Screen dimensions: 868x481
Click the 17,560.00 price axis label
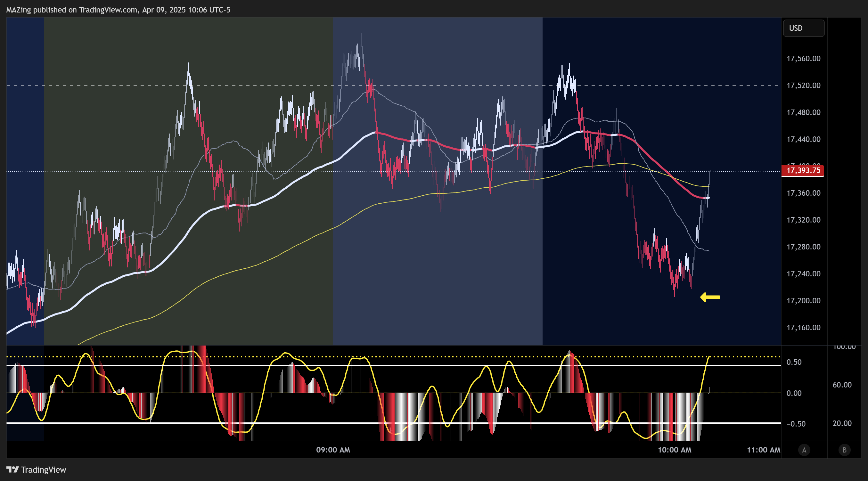804,59
